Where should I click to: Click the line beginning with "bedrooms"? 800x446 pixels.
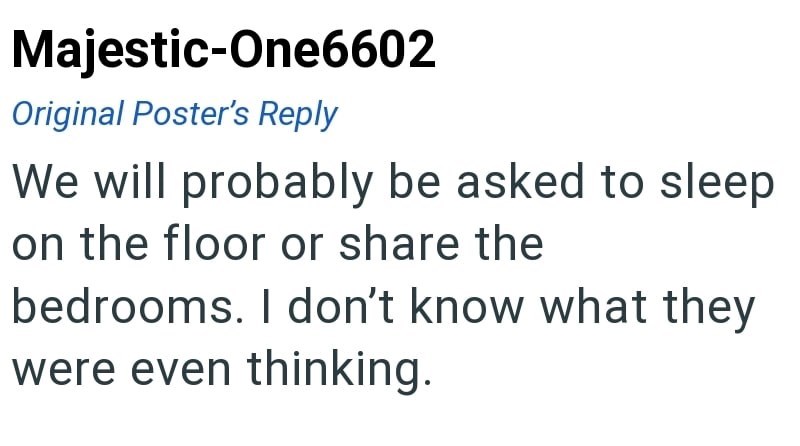(x=383, y=307)
